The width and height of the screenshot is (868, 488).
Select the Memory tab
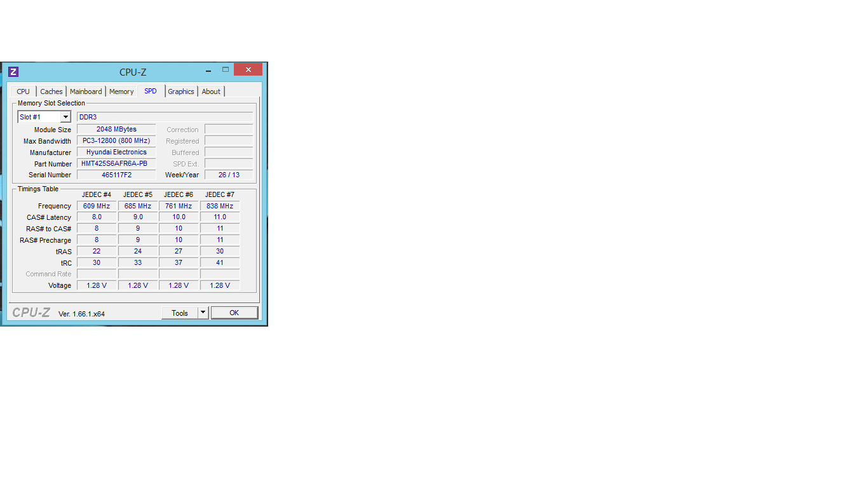point(121,91)
